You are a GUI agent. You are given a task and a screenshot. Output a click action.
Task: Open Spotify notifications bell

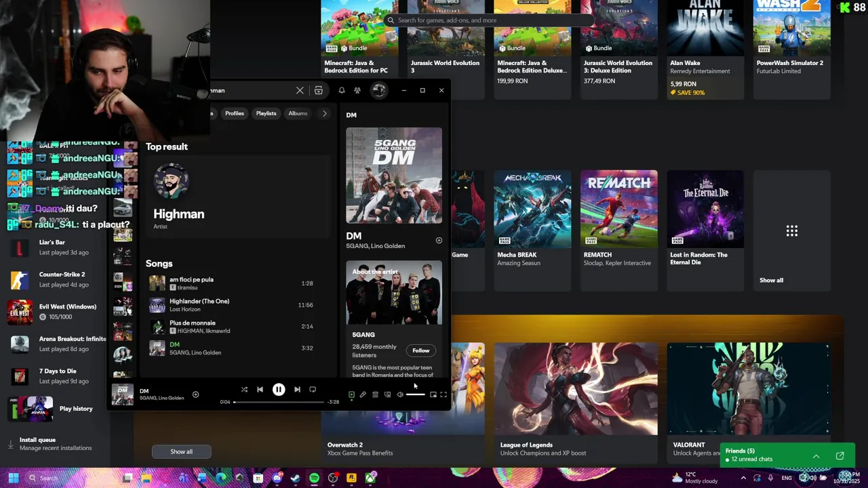(342, 90)
